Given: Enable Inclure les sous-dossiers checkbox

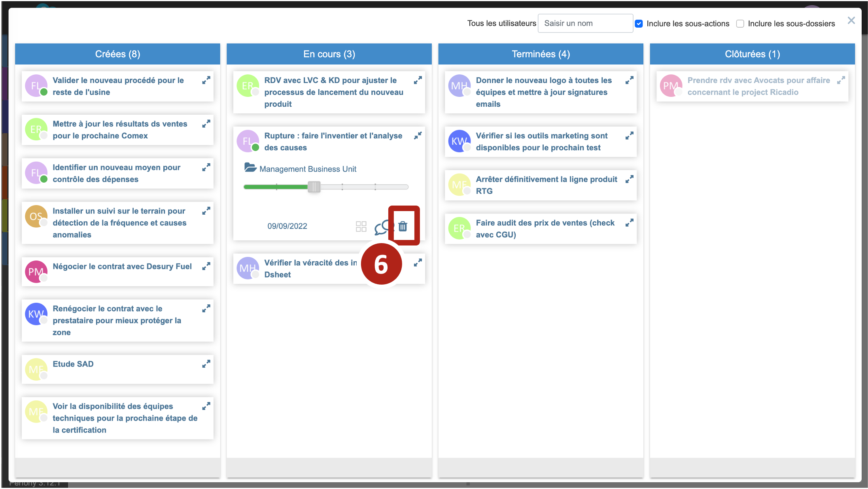Looking at the screenshot, I should (x=740, y=24).
